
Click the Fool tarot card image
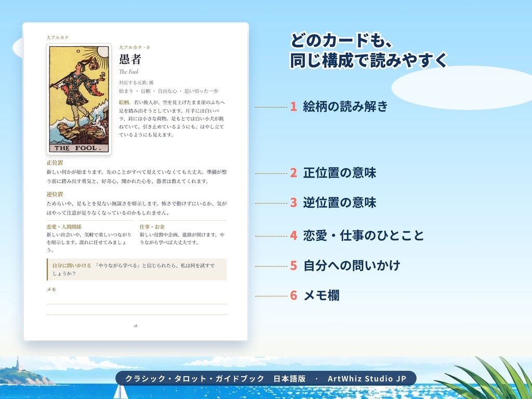[79, 99]
